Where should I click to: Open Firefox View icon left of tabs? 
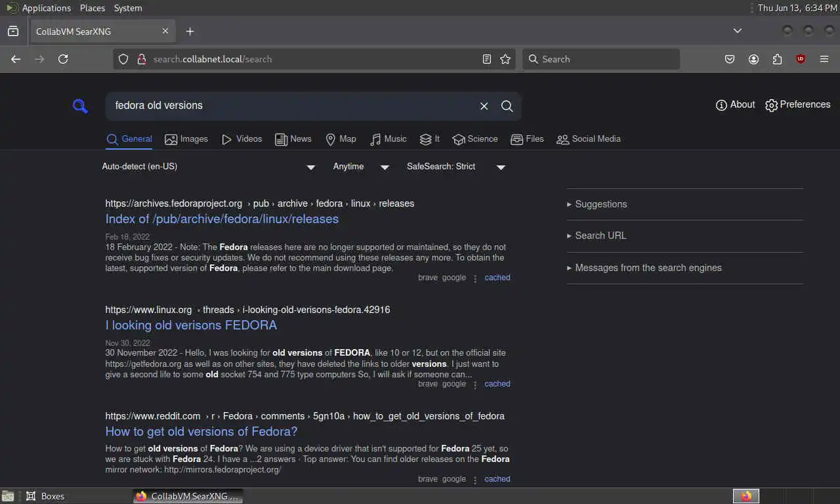coord(13,31)
